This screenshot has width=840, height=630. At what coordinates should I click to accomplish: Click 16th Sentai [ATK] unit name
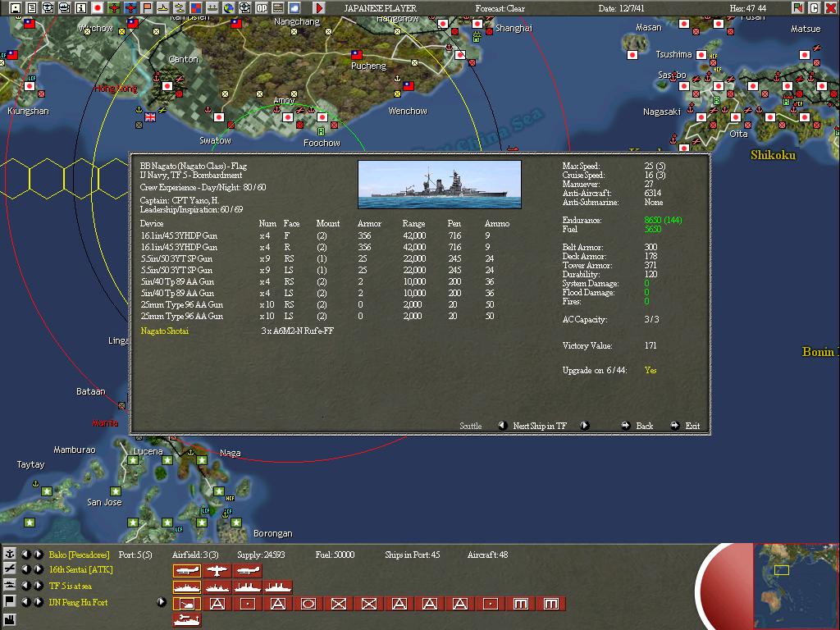coord(81,569)
